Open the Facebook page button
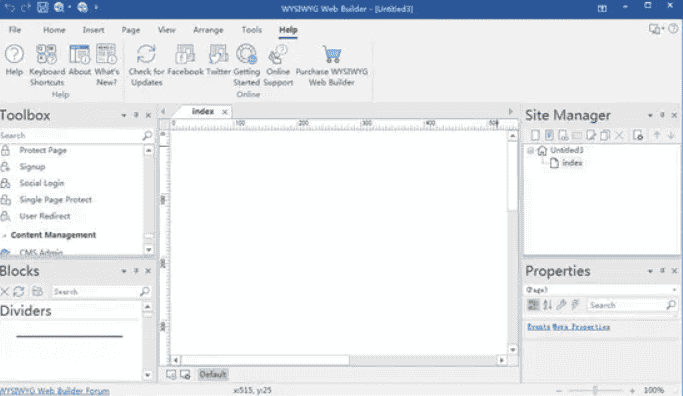Image resolution: width=683 pixels, height=396 pixels. [185, 60]
